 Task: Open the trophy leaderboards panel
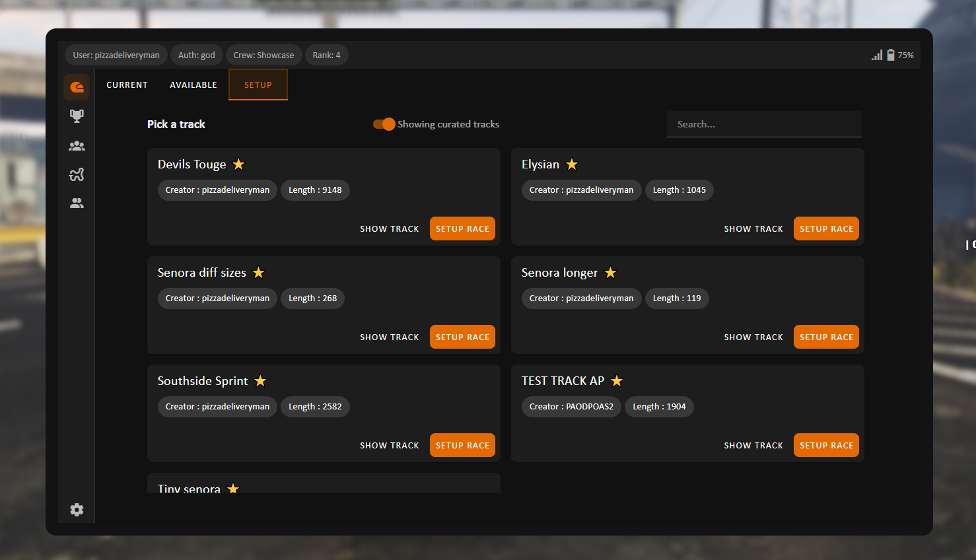[x=77, y=116]
